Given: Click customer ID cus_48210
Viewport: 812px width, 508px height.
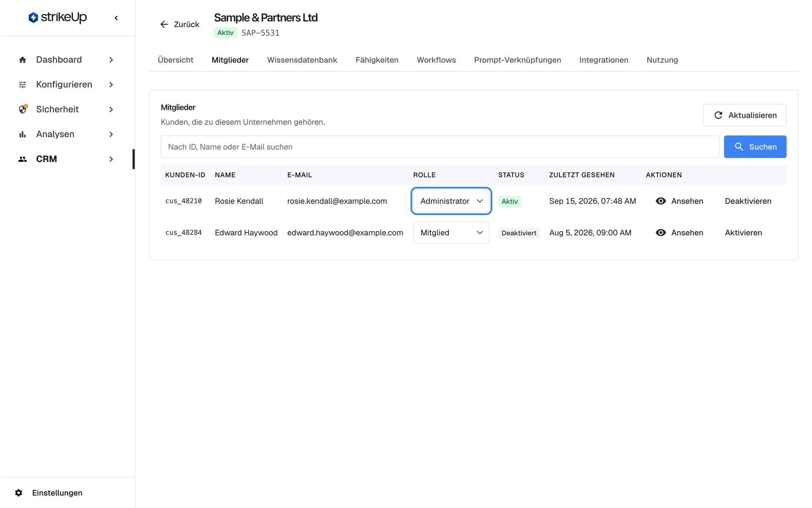Looking at the screenshot, I should click(183, 201).
